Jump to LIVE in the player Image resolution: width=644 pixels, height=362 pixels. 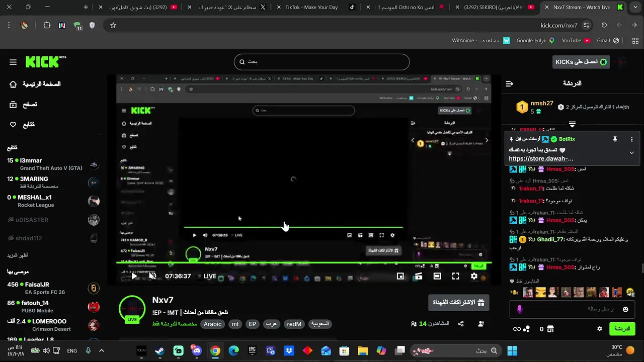tap(207, 276)
